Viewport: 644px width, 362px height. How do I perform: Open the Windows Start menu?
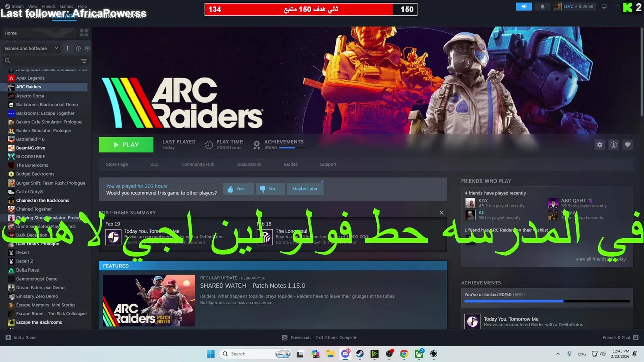tap(210, 354)
